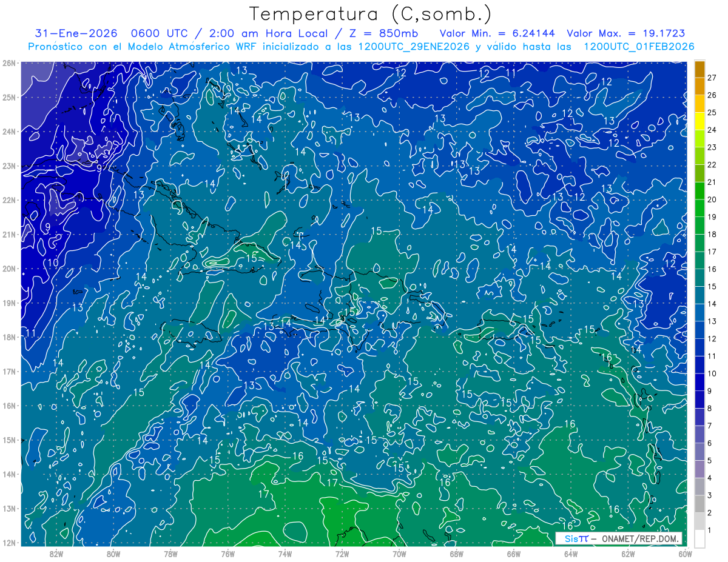Click the contour label '10' on the map
This screenshot has height=562, width=728.
(53, 263)
